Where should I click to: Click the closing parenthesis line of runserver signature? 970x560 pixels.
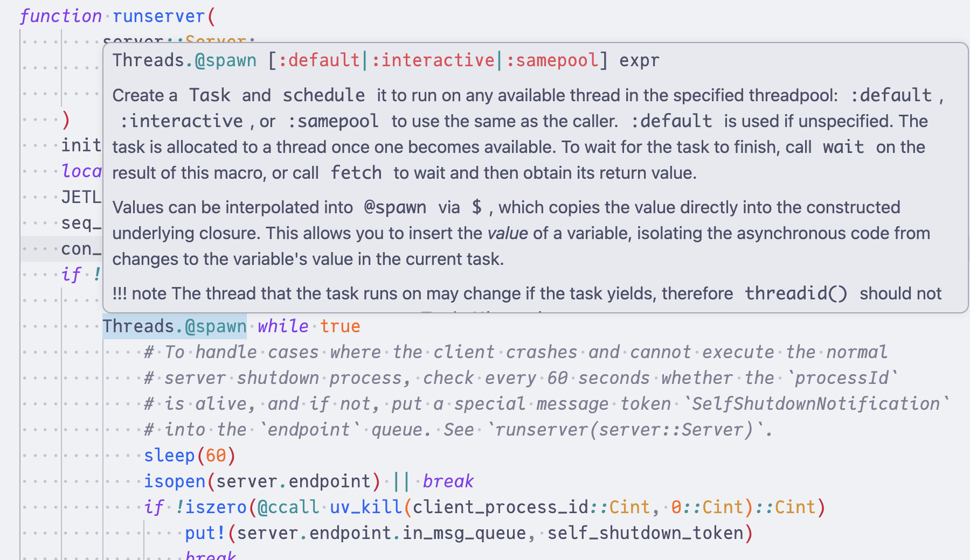[66, 120]
